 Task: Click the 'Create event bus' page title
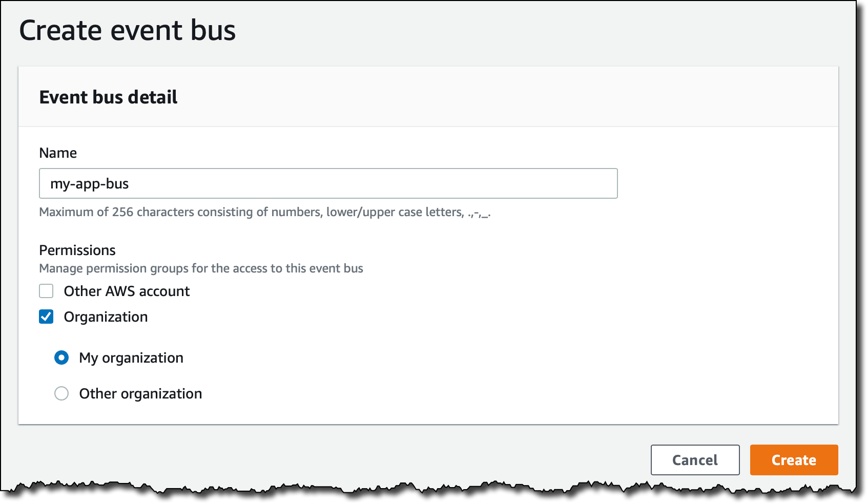pyautogui.click(x=127, y=30)
